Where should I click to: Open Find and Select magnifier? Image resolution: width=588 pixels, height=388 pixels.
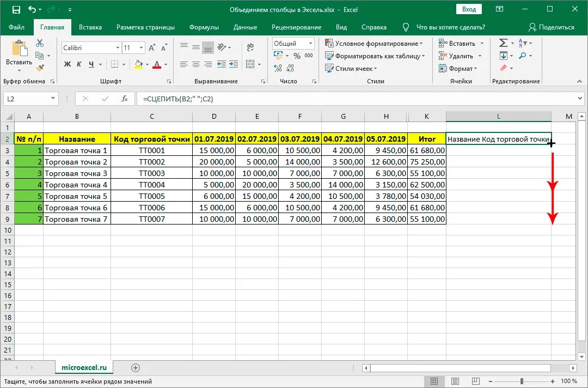[x=522, y=56]
